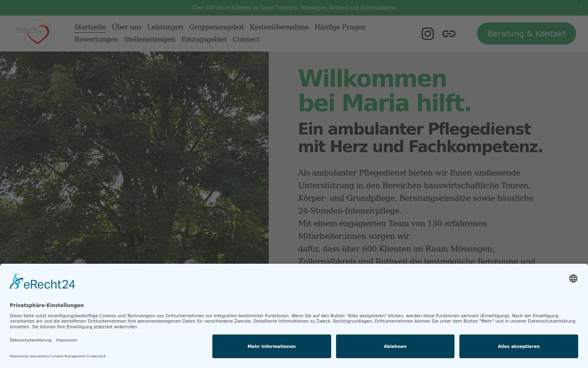The height and width of the screenshot is (368, 588).
Task: Open the Leistungen menu item
Action: pyautogui.click(x=165, y=27)
